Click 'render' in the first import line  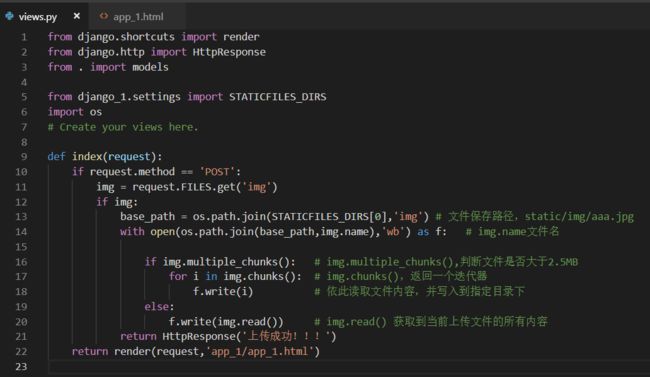[x=241, y=37]
